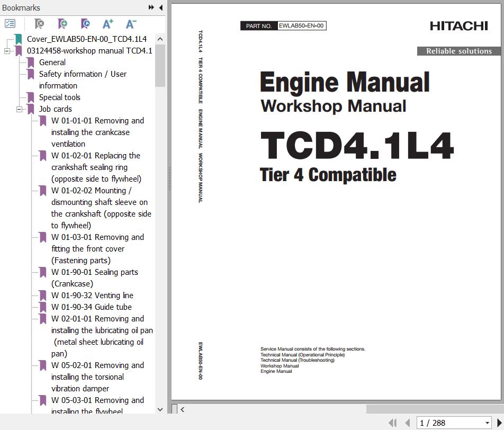Click the Technical Manual (Troubleshooting) line
The image size is (504, 430).
298,360
